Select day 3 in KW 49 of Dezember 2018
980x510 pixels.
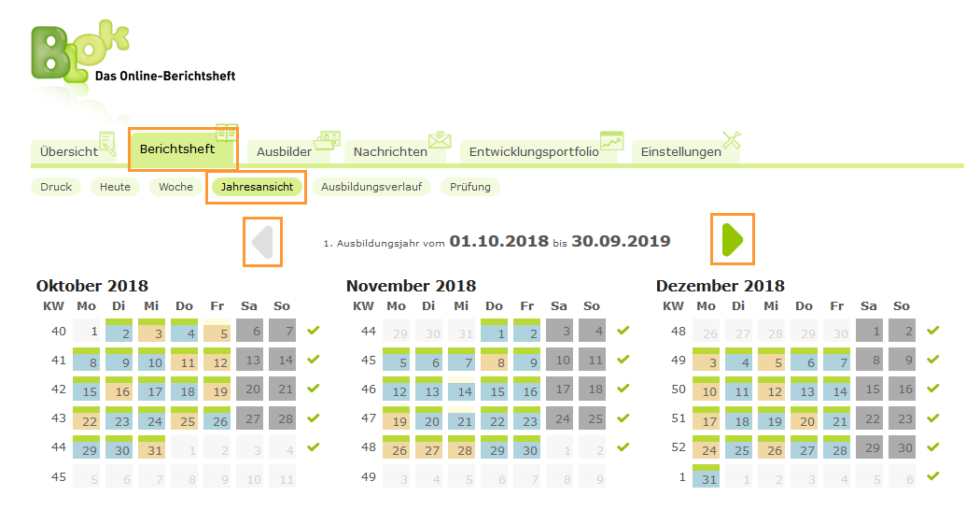[x=707, y=360]
